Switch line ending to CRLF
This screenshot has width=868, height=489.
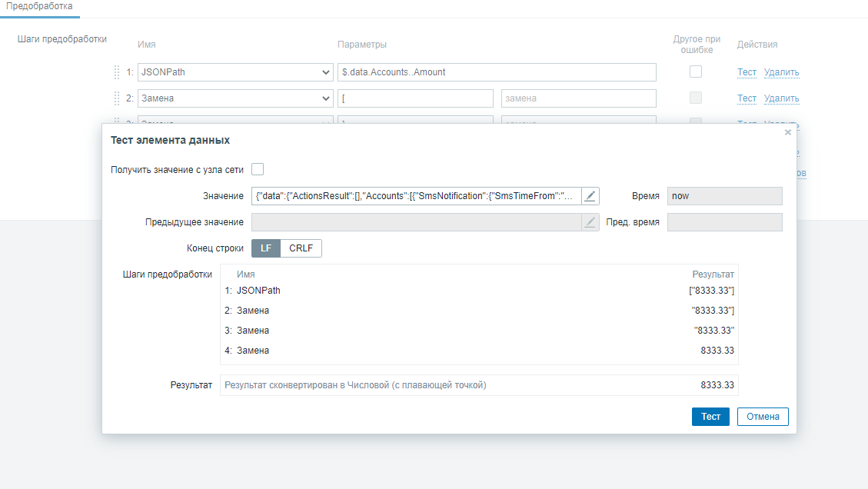click(301, 248)
